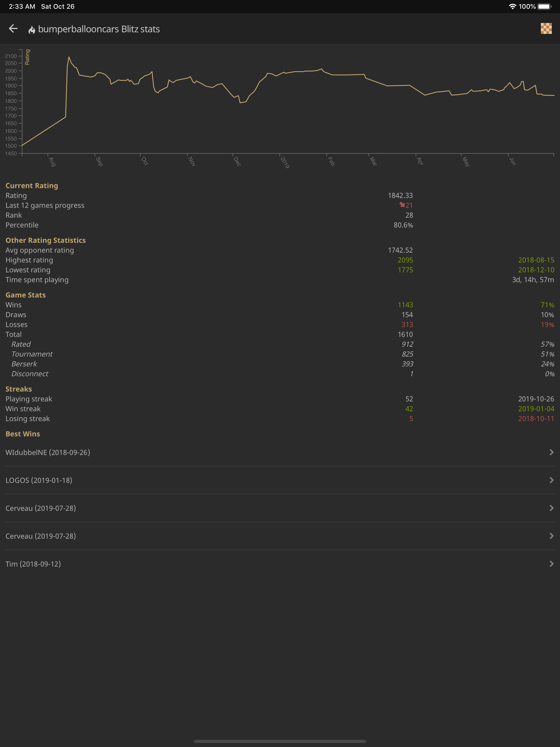Tap the Best Wins heading
560x747 pixels.
pyautogui.click(x=23, y=434)
